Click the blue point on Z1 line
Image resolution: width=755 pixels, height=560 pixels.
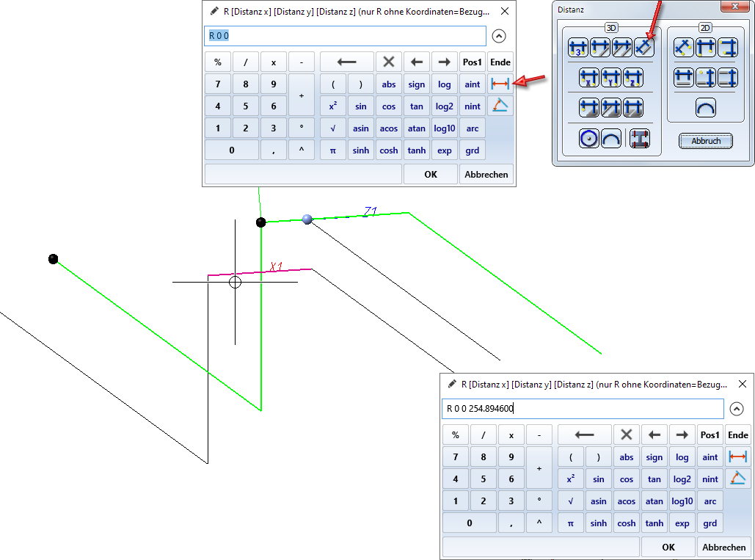[307, 219]
